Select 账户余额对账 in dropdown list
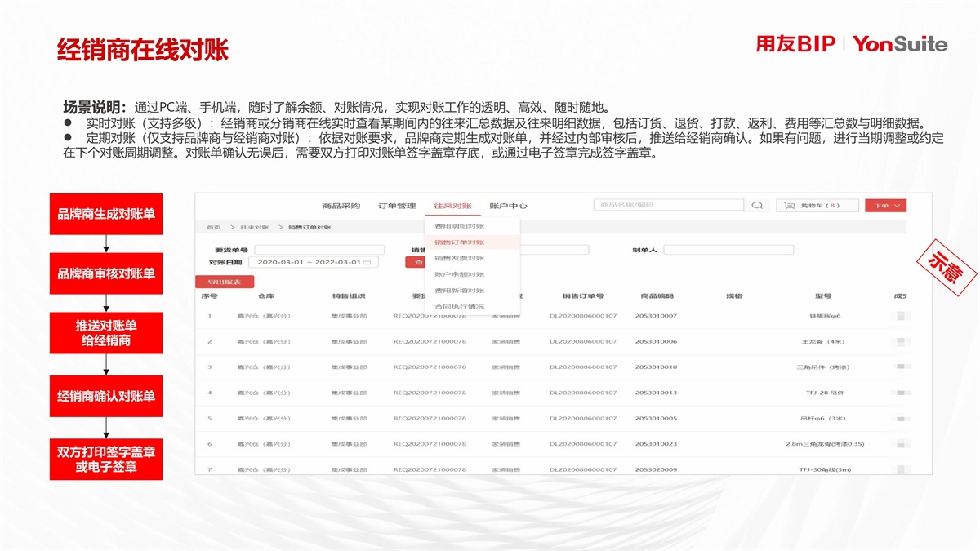 point(459,274)
